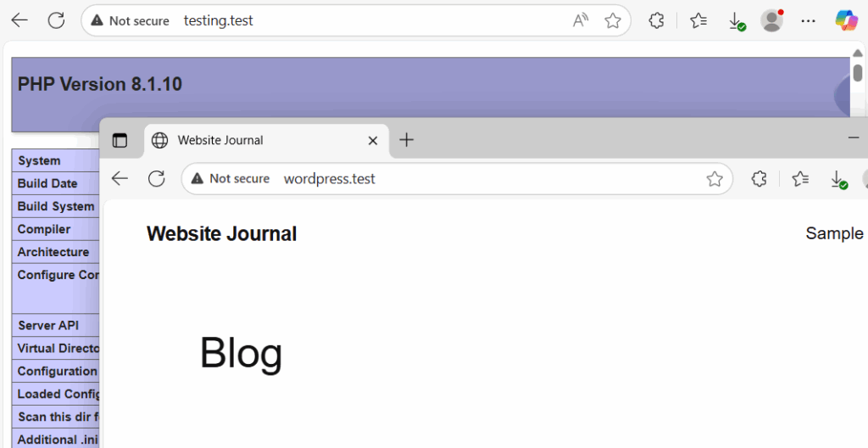Favorite the wordpress.test page with the star

pyautogui.click(x=715, y=179)
